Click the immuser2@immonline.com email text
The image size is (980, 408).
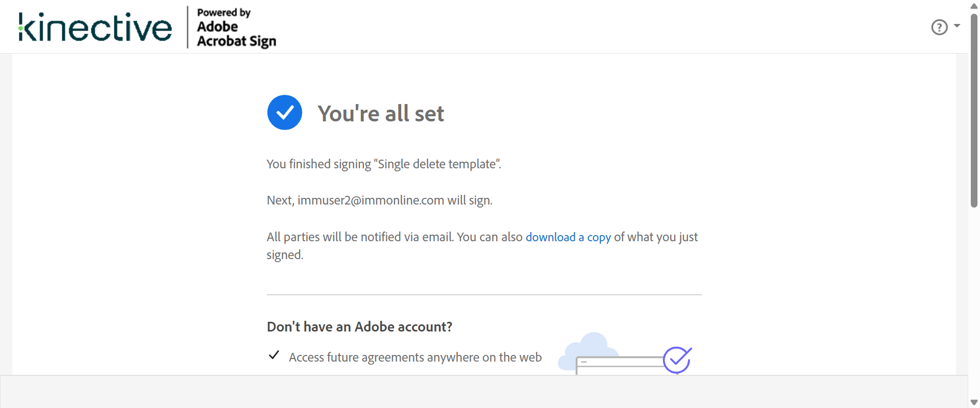point(371,200)
